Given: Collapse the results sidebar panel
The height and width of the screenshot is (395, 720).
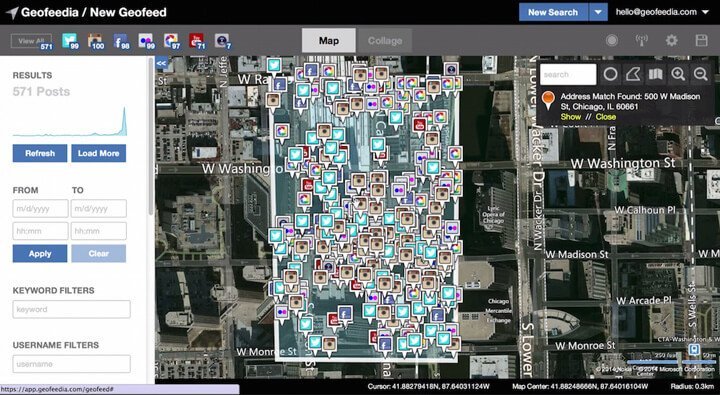Looking at the screenshot, I should (x=161, y=63).
